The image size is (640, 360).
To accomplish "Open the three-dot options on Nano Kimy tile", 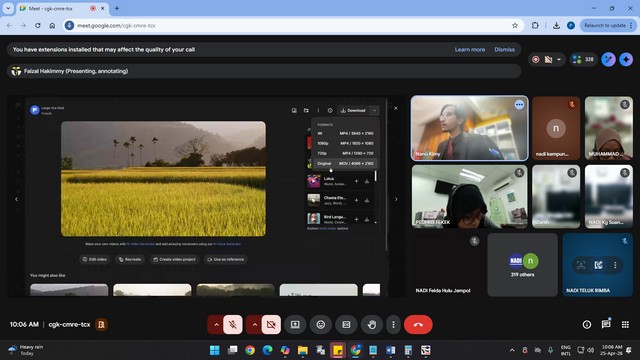I will (519, 105).
